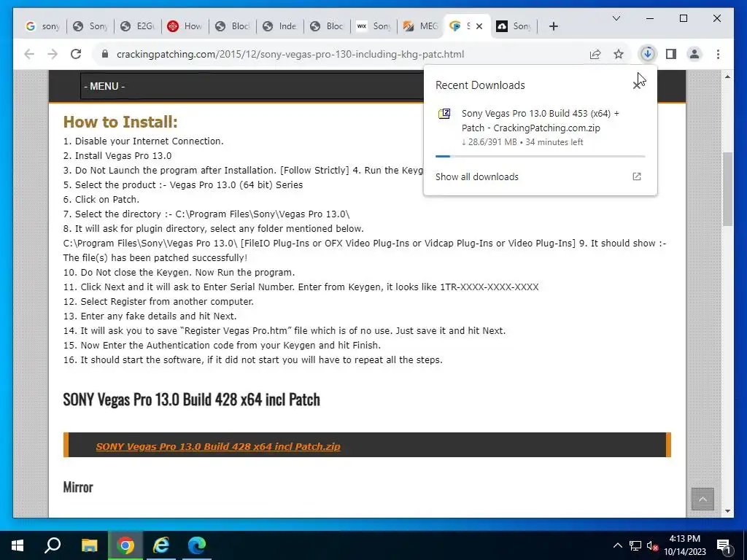Click 'SONY Vegas Pro 13.0 Build 428' heading
This screenshot has height=560, width=747.
192,399
